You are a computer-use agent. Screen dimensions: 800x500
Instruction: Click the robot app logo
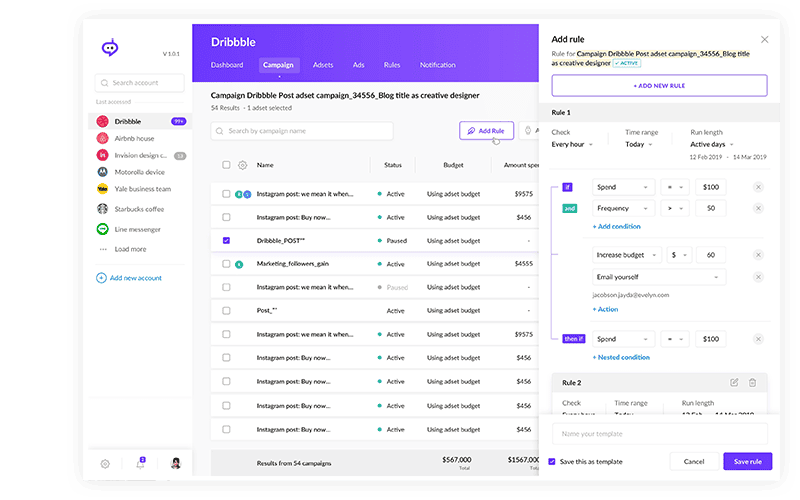pyautogui.click(x=110, y=48)
